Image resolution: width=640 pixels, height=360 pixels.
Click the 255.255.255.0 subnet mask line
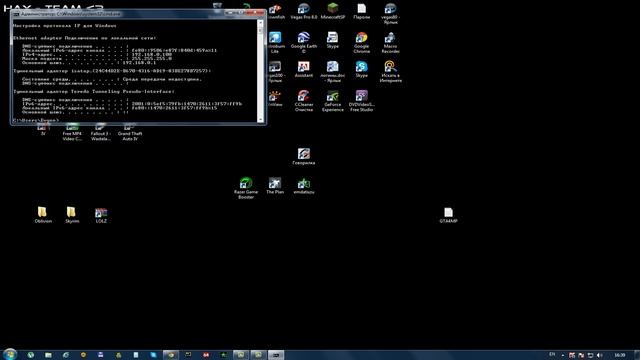point(97,58)
